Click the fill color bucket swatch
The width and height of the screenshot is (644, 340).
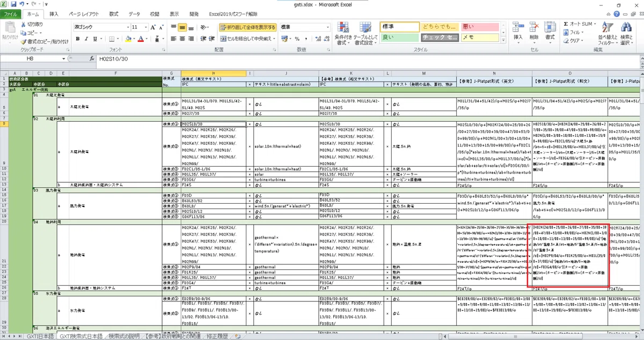pyautogui.click(x=128, y=39)
